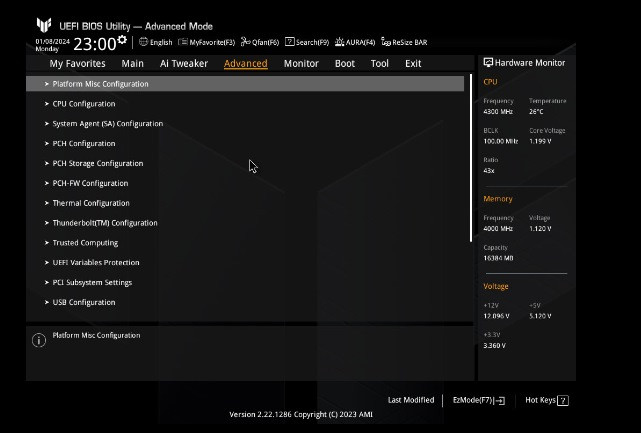Click the Hot Keys question-mark icon
The height and width of the screenshot is (433, 641).
pos(563,401)
